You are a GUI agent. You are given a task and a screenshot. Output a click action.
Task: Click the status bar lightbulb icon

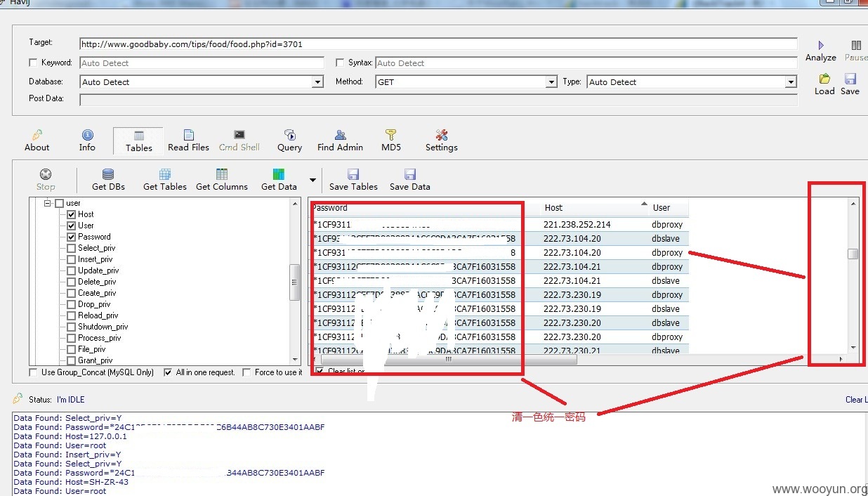18,398
